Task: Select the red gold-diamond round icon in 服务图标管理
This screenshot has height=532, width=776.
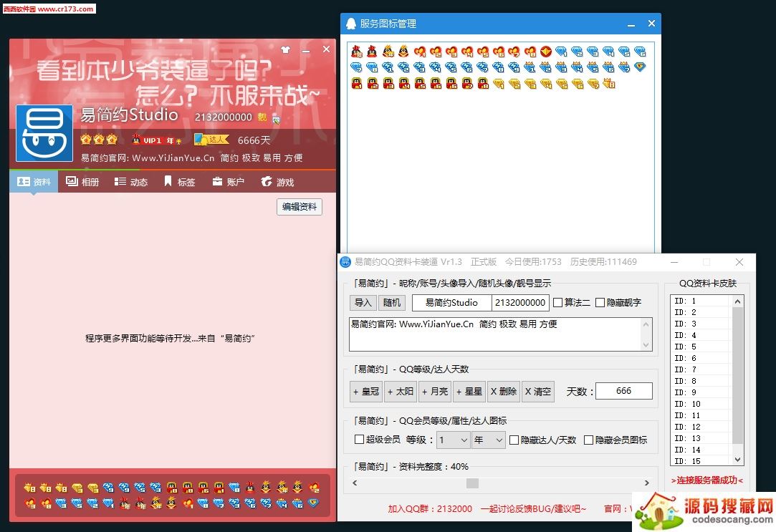Action: tap(545, 51)
